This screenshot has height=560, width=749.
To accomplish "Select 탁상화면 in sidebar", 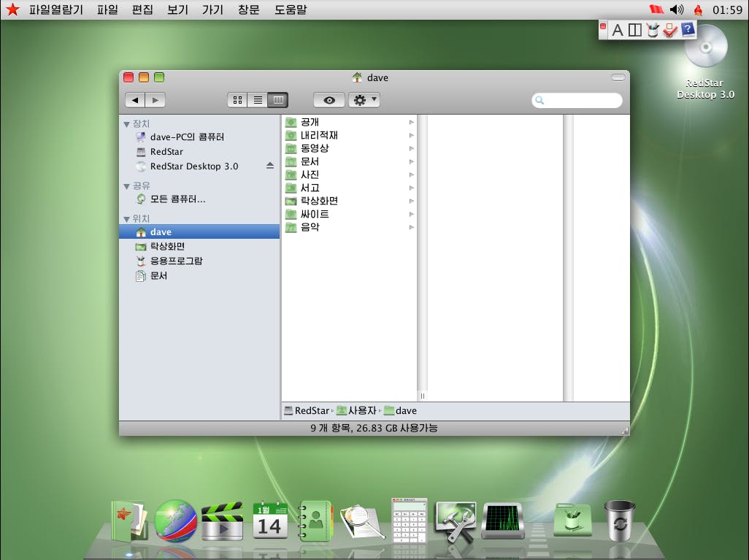I will point(199,247).
